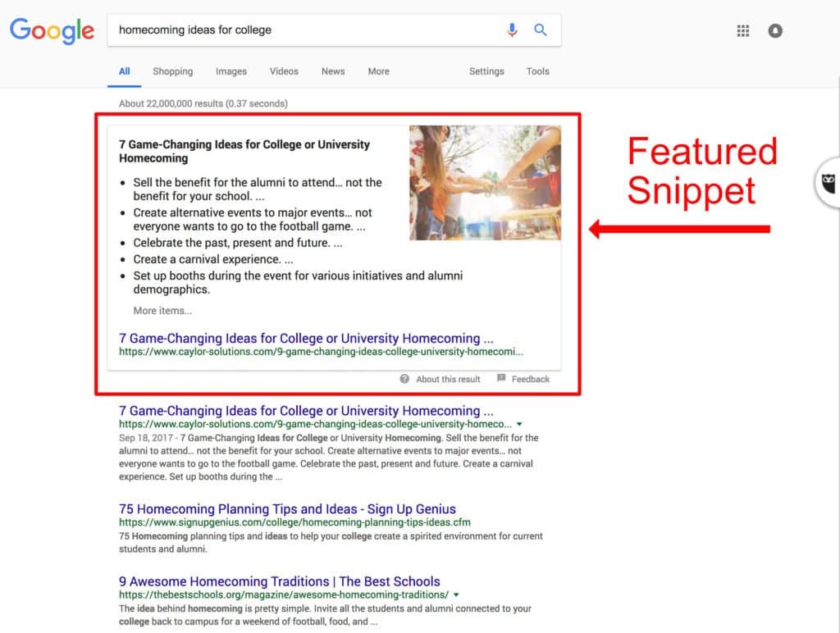Click the question mark About this result icon

pyautogui.click(x=404, y=379)
